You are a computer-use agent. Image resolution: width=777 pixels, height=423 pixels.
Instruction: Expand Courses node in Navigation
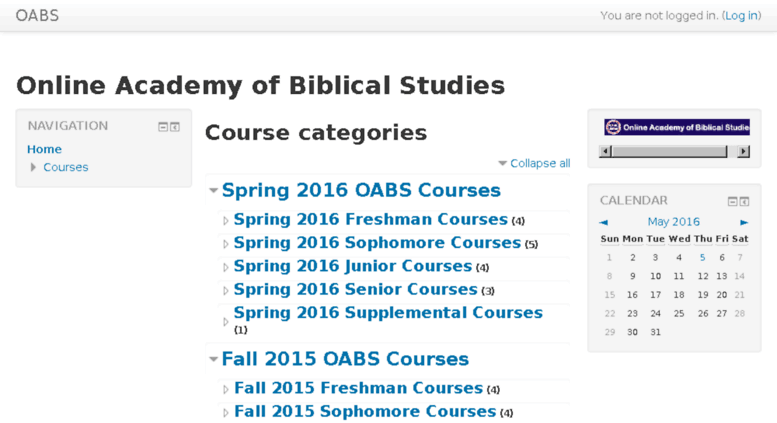pos(33,167)
